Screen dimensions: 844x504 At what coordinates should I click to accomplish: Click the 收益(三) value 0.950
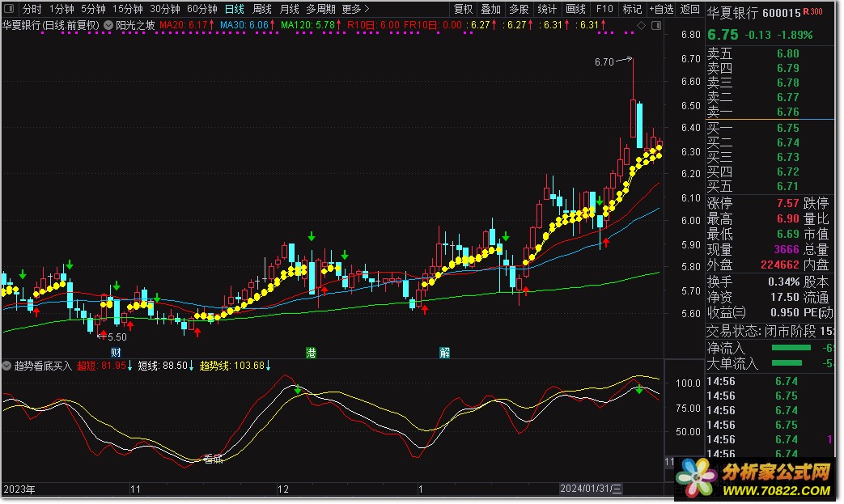click(x=785, y=312)
